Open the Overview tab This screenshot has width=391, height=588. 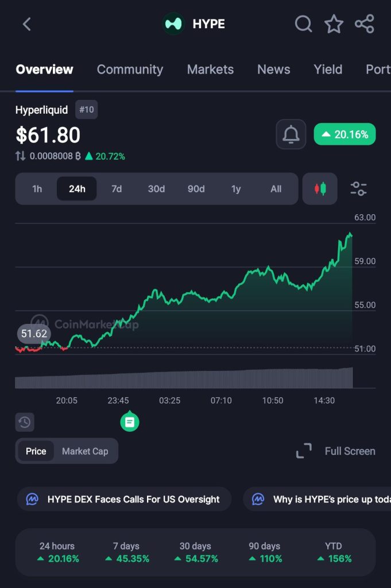point(44,69)
